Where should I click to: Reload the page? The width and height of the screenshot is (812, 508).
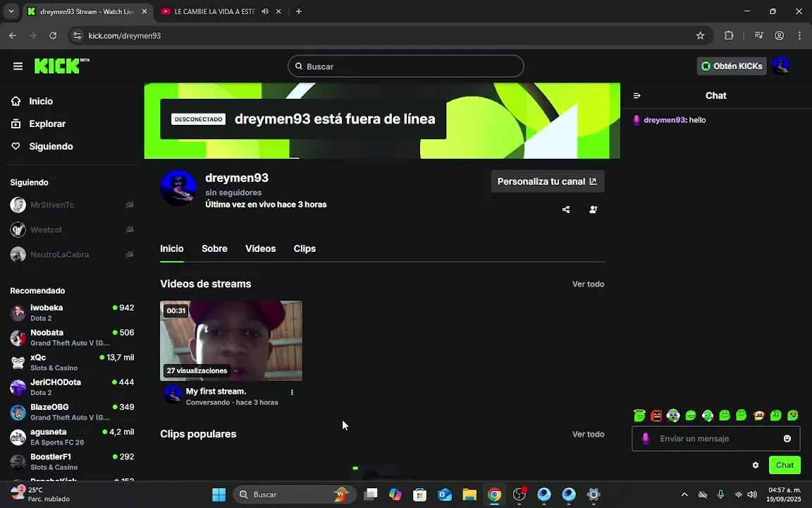coord(53,36)
